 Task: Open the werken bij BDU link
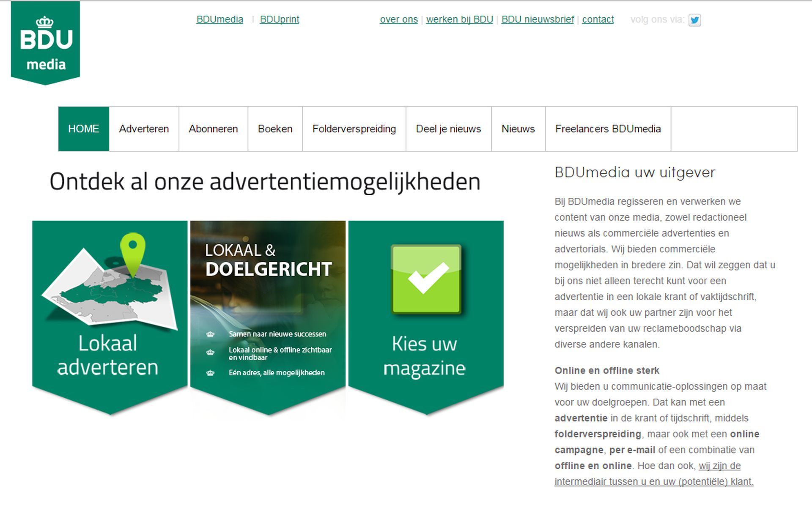[x=459, y=19]
